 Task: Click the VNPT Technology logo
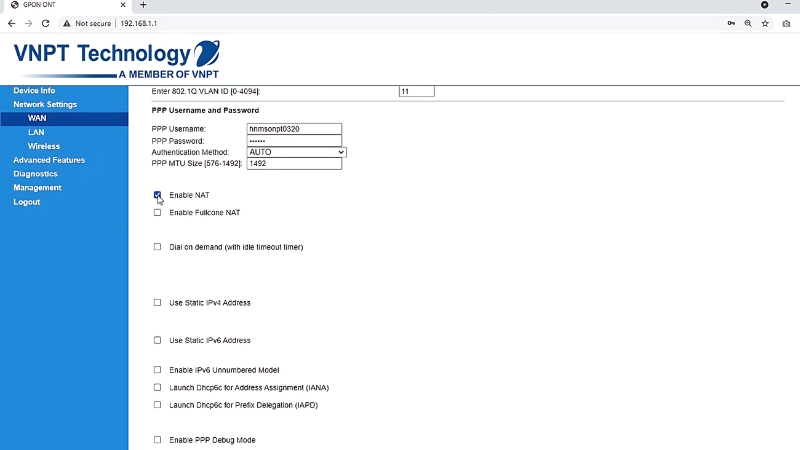pyautogui.click(x=116, y=59)
